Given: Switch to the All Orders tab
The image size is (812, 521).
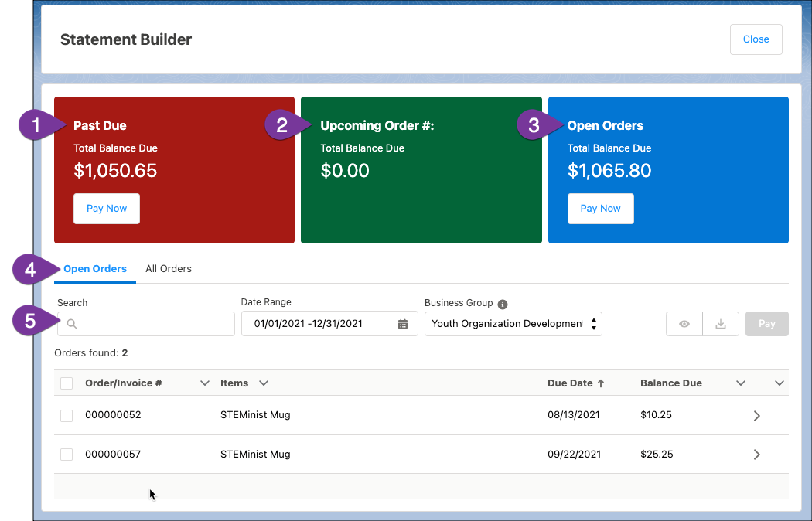Looking at the screenshot, I should click(168, 268).
